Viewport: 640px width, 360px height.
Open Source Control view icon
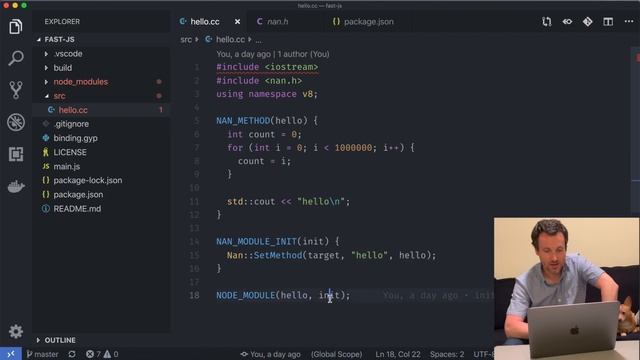[x=16, y=90]
